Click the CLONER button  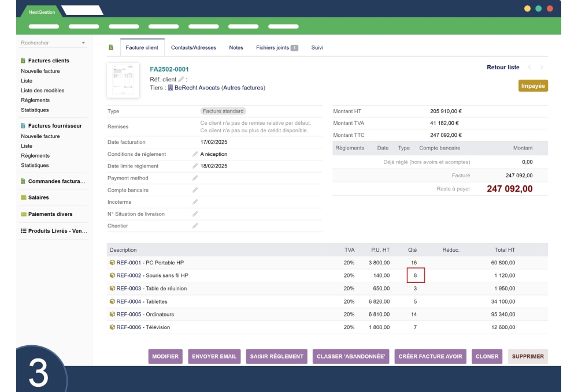point(488,357)
